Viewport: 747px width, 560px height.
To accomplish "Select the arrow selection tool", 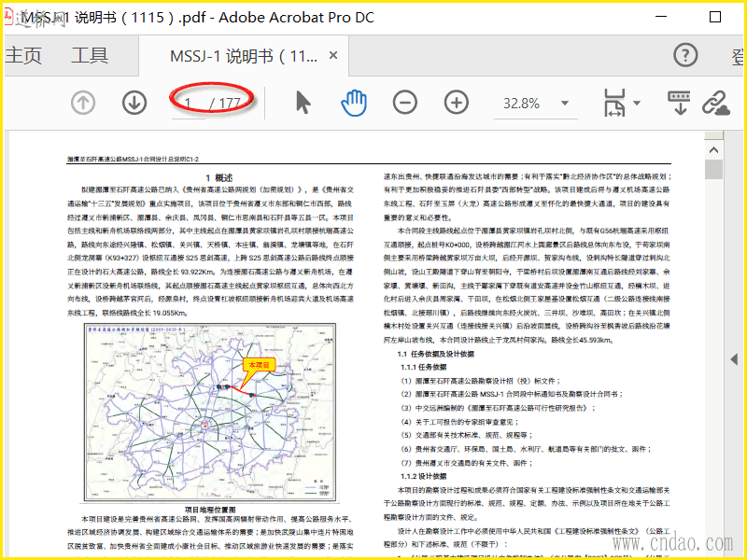I will click(x=303, y=103).
